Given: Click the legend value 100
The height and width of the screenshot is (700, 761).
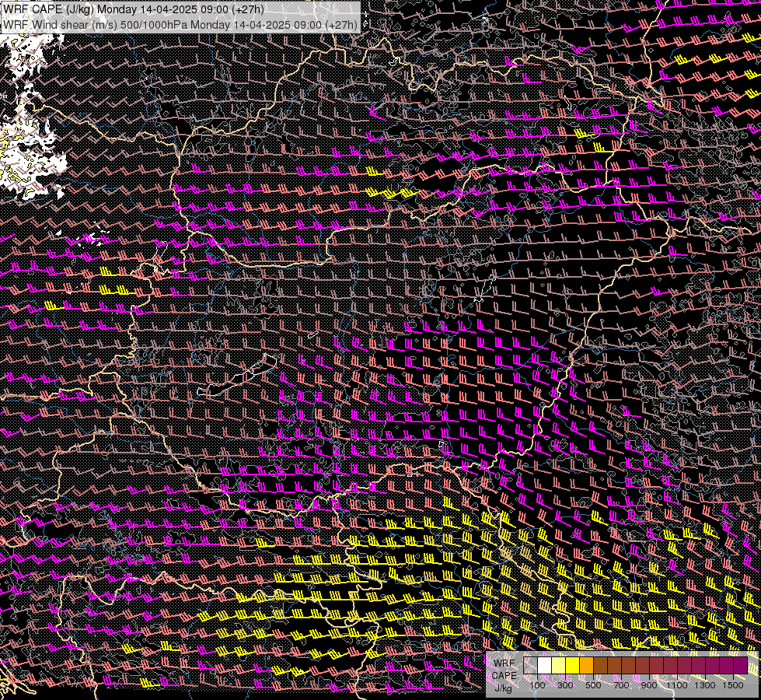Looking at the screenshot, I should click(x=537, y=685).
